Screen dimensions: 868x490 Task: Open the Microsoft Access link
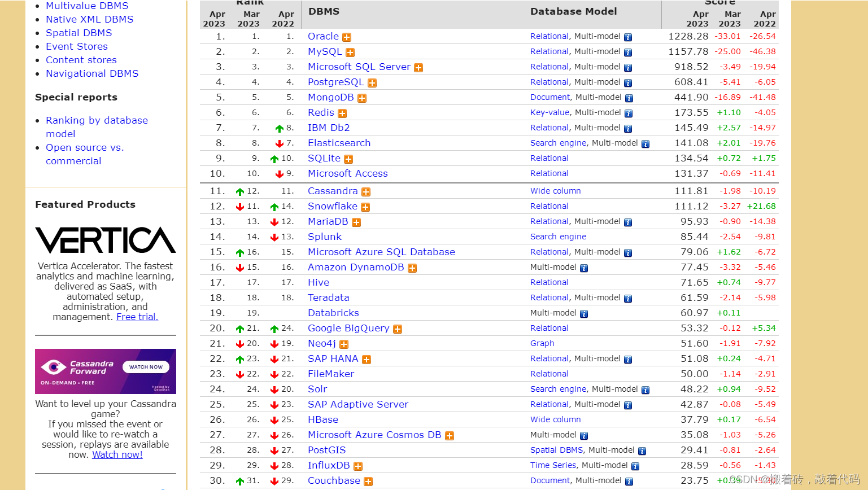[x=348, y=173]
